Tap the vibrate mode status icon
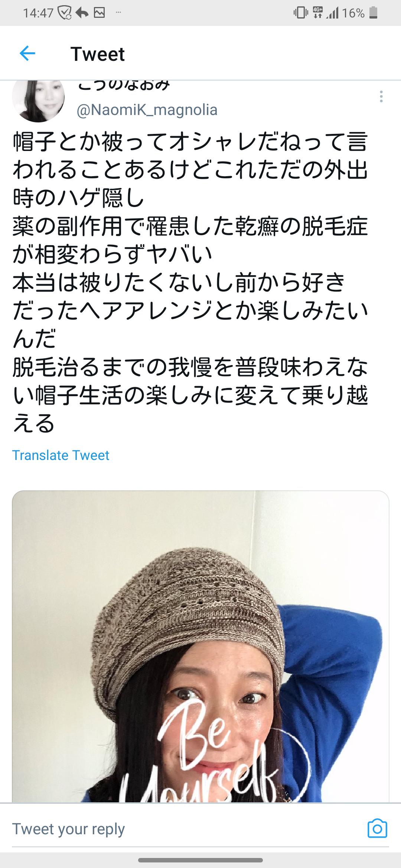The height and width of the screenshot is (868, 401). pos(301,13)
